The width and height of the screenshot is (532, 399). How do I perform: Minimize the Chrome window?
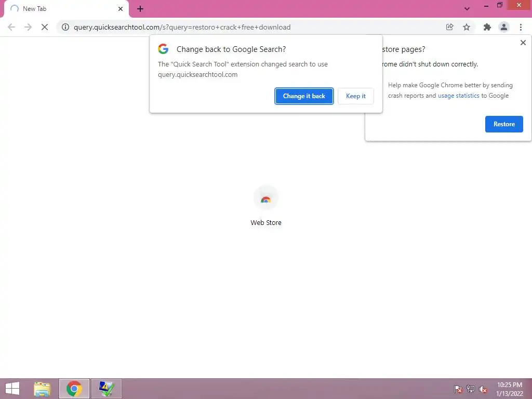[x=486, y=6]
